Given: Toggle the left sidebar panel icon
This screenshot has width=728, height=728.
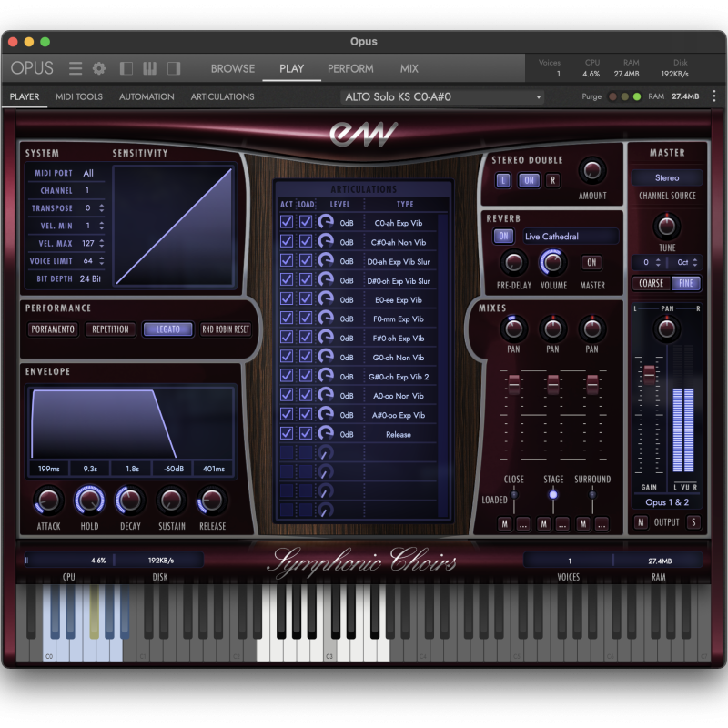Looking at the screenshot, I should [x=126, y=69].
